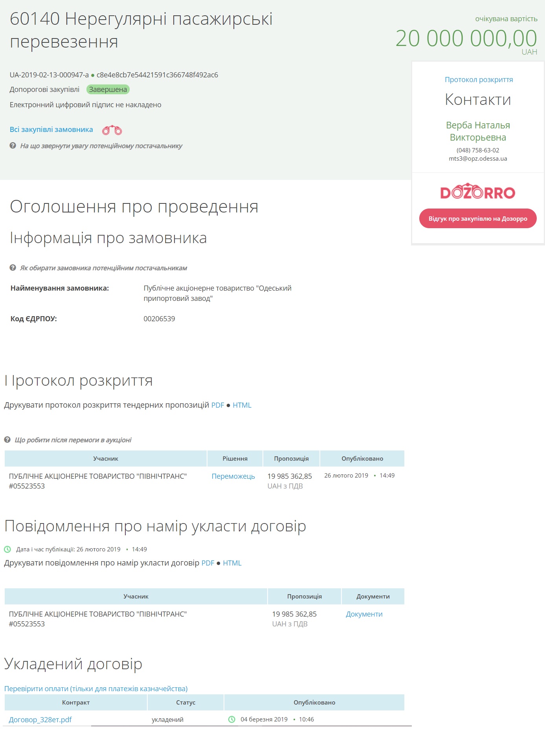Open "Всі закупівлі замовника" link
The width and height of the screenshot is (545, 756).
51,130
